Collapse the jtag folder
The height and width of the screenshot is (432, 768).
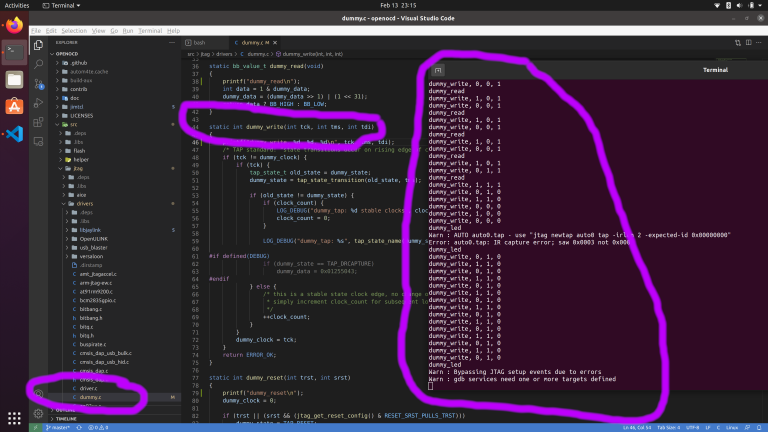(78, 168)
